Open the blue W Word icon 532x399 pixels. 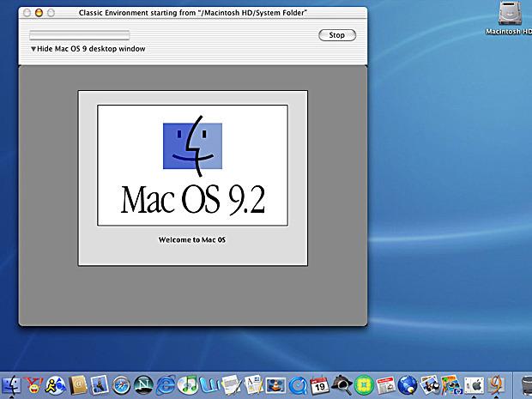[x=209, y=385]
